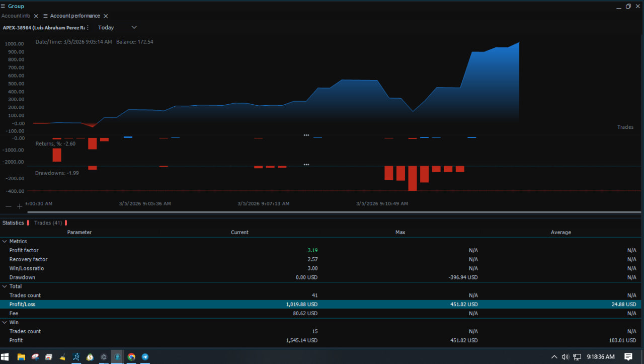Collapse the Metrics section

tap(5, 242)
